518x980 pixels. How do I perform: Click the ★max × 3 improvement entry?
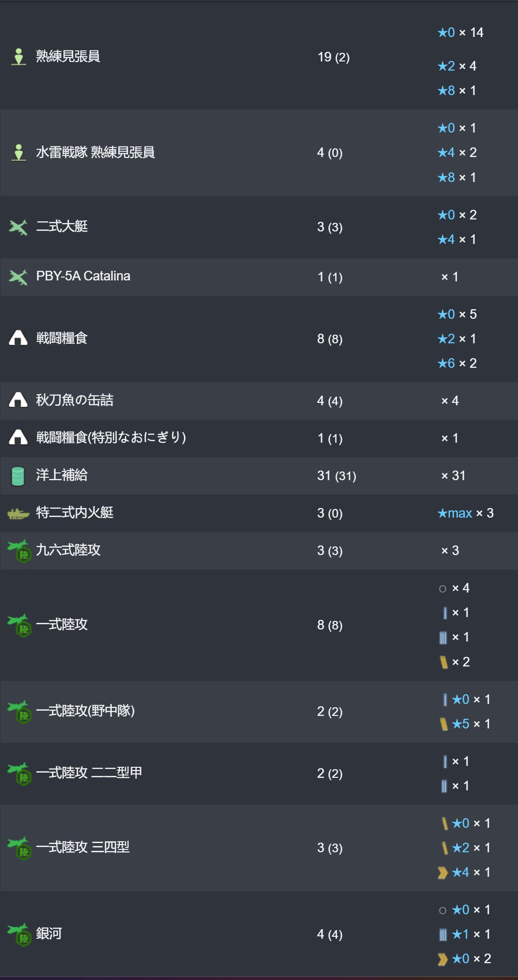[x=465, y=513]
